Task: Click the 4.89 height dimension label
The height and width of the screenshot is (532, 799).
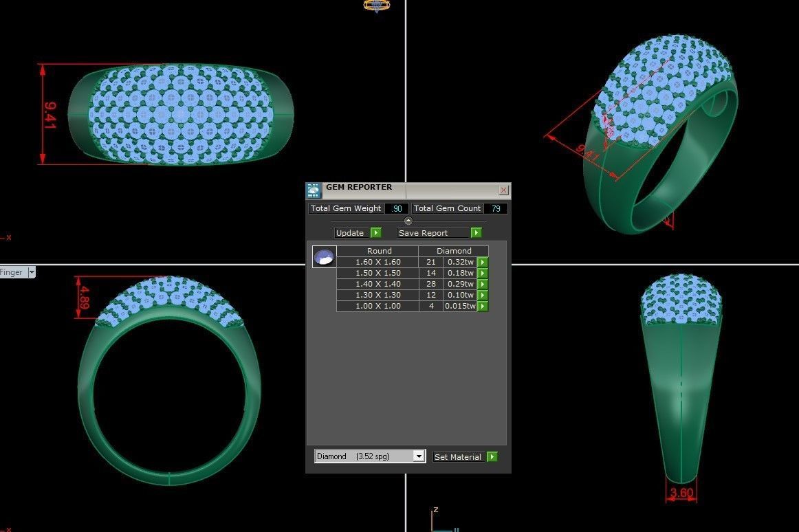Action: click(84, 298)
